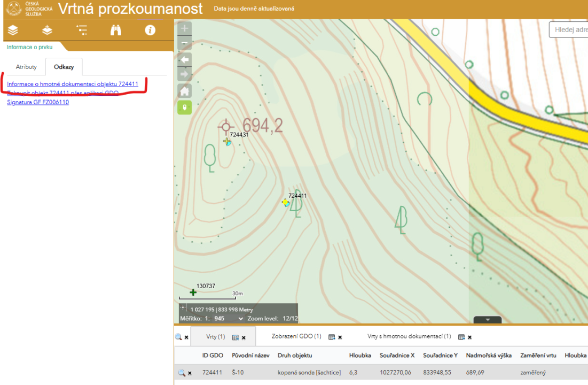Viewport: 588px width, 385px height.
Task: Go to previous map extent arrow
Action: (184, 59)
